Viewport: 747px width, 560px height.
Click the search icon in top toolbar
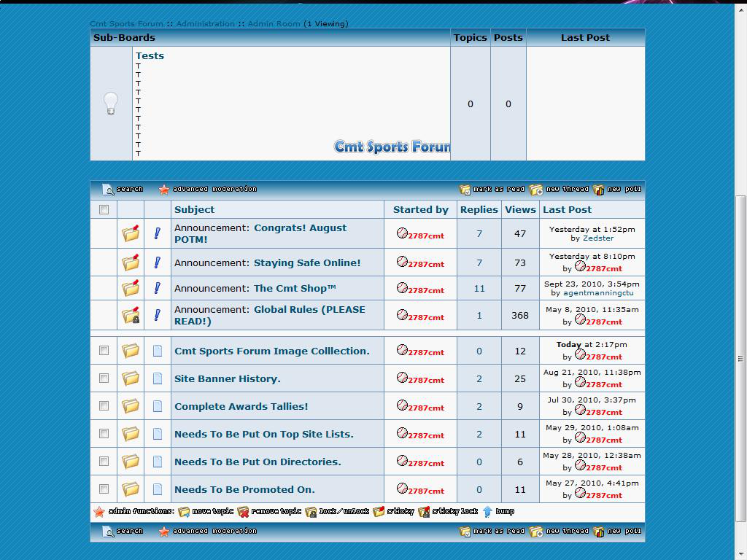pos(109,190)
